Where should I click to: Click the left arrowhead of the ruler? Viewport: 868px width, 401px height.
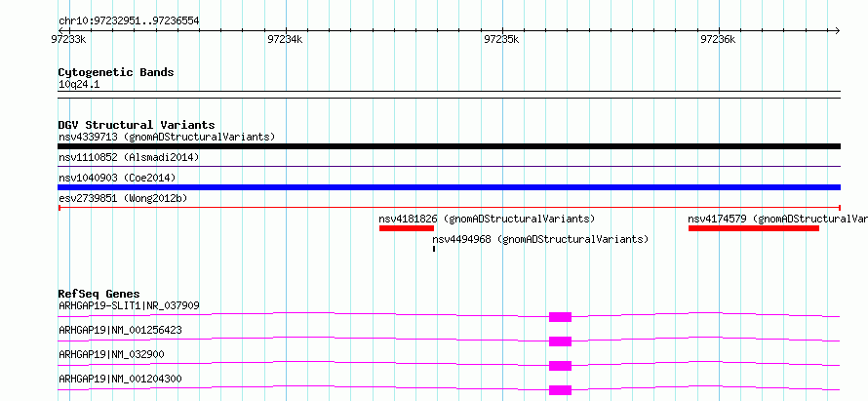point(61,30)
